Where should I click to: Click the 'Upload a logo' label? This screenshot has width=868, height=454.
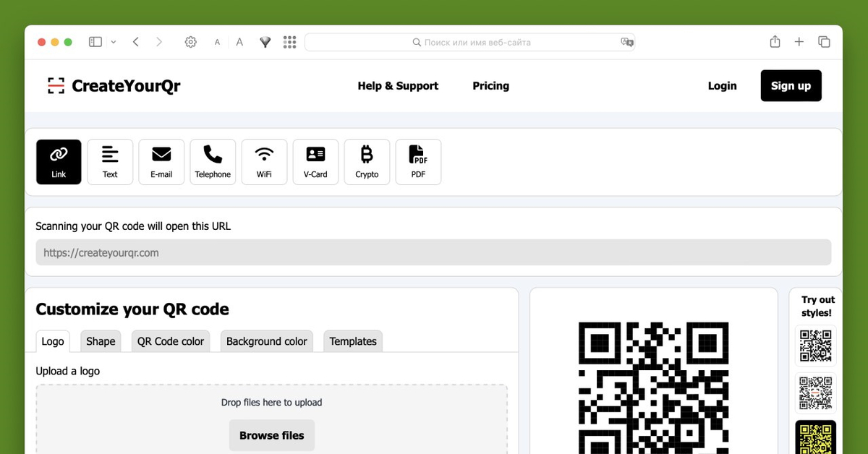click(x=68, y=371)
